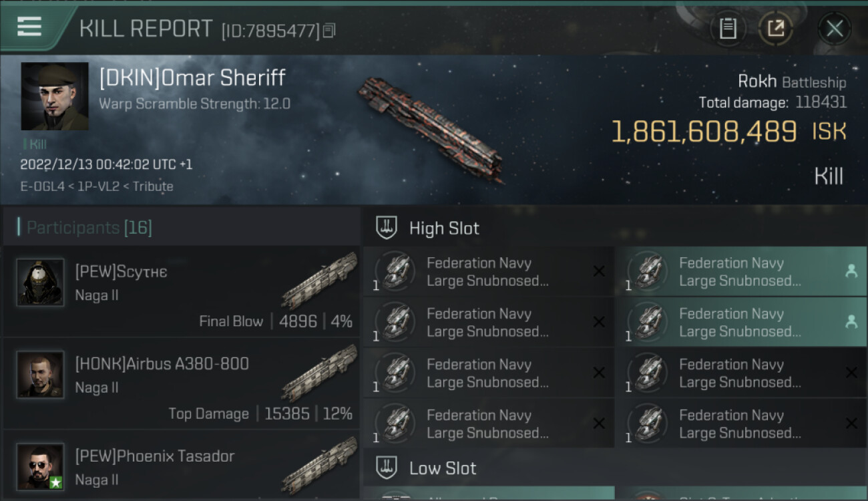This screenshot has height=501, width=868.
Task: Select the Phoenix Tasador participant row
Action: [x=182, y=467]
